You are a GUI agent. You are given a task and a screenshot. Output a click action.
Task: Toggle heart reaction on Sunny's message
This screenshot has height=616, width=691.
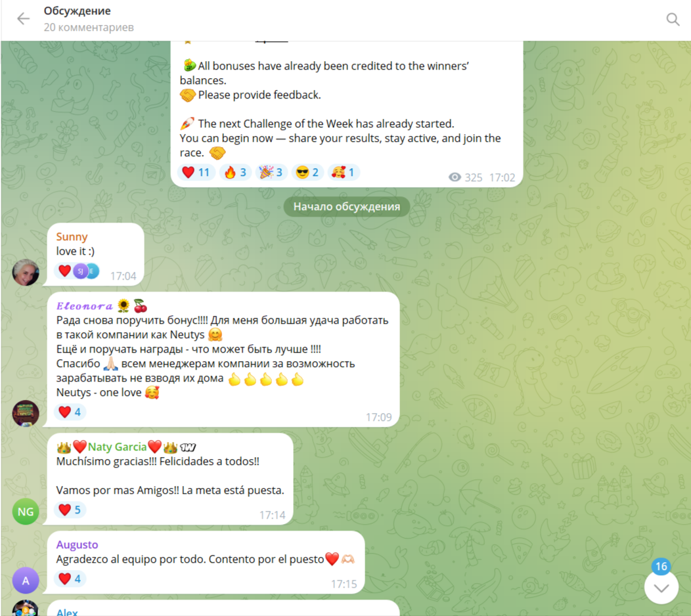[x=78, y=271]
